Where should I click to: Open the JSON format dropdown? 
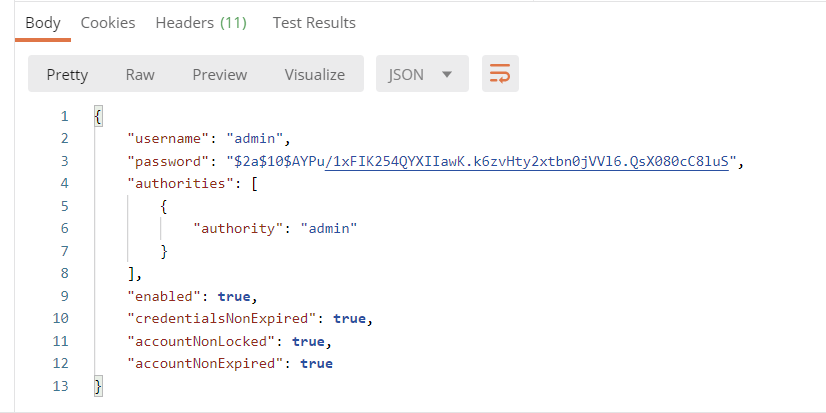tap(422, 75)
